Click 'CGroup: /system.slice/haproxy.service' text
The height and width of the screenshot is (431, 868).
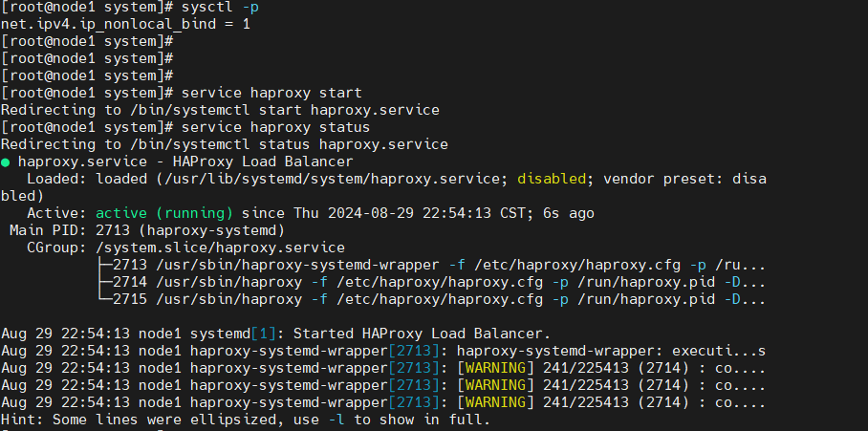point(185,248)
